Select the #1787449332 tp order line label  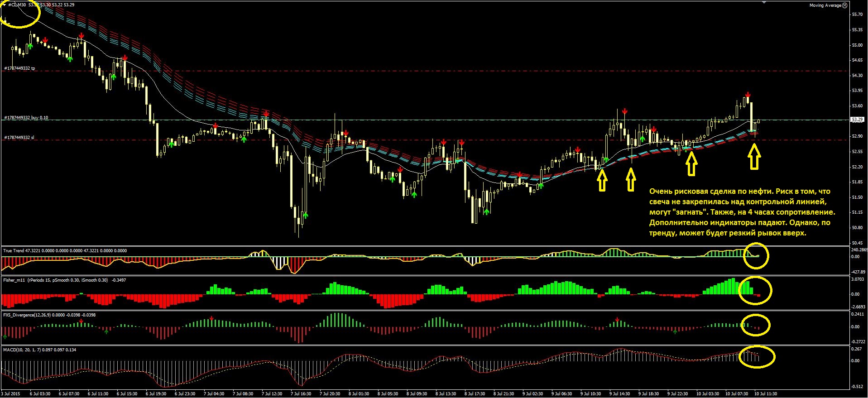(x=19, y=68)
